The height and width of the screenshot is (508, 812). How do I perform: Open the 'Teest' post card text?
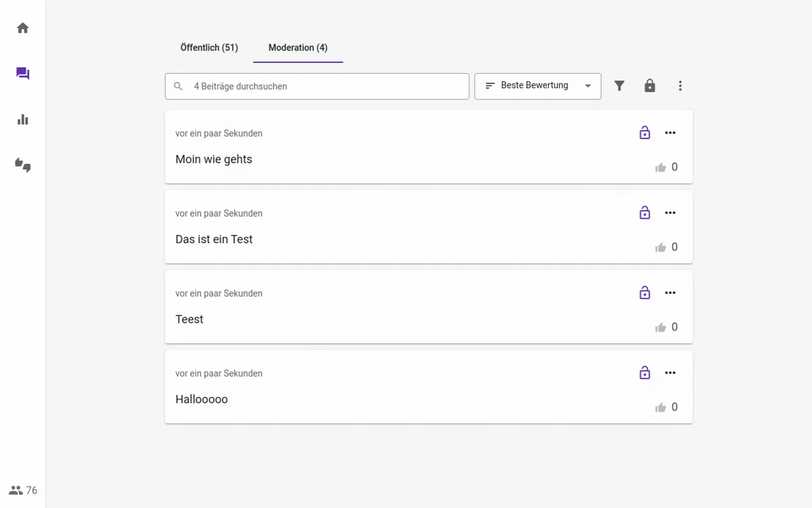pyautogui.click(x=189, y=319)
